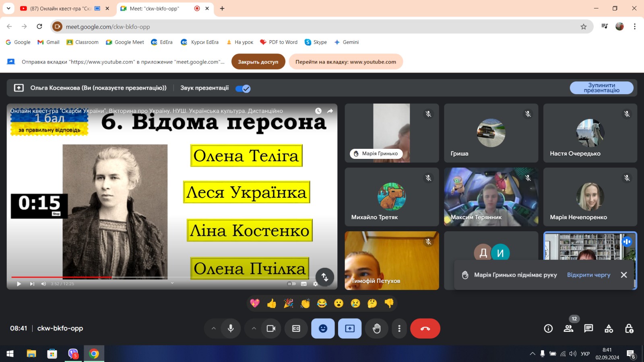Toggle the presentation audio switch
Image resolution: width=644 pixels, height=362 pixels.
(x=243, y=88)
